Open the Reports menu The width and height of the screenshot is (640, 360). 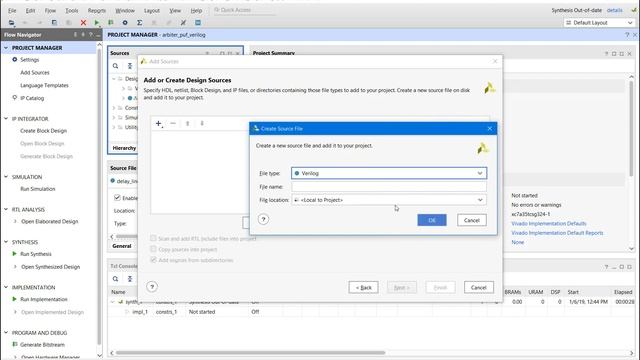(x=97, y=11)
